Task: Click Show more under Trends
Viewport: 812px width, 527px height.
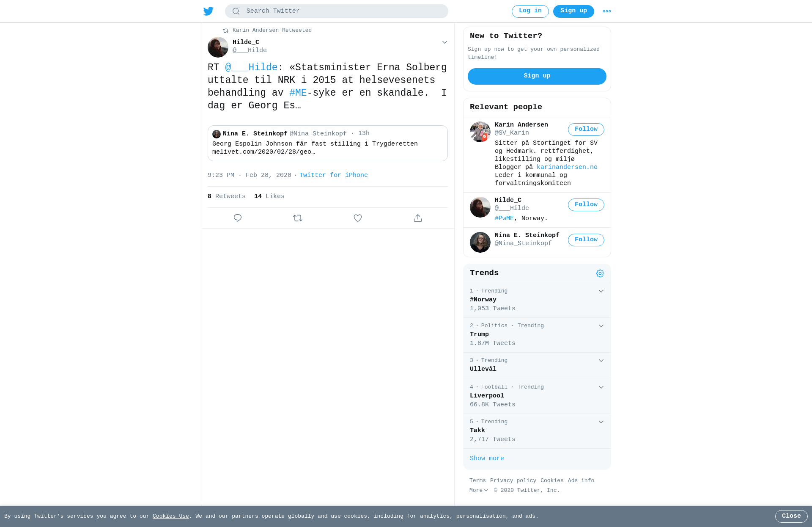Action: (487, 458)
